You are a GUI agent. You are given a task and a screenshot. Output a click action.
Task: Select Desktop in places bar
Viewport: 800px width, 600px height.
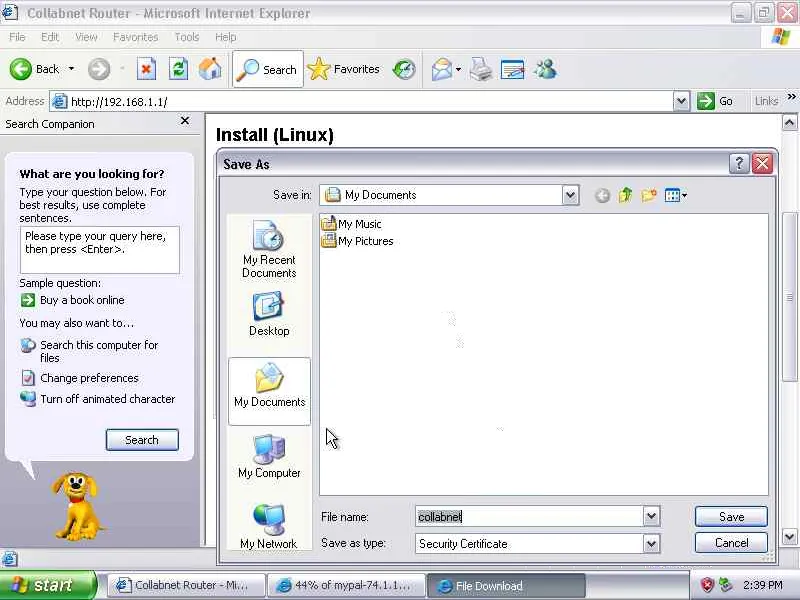tap(269, 314)
